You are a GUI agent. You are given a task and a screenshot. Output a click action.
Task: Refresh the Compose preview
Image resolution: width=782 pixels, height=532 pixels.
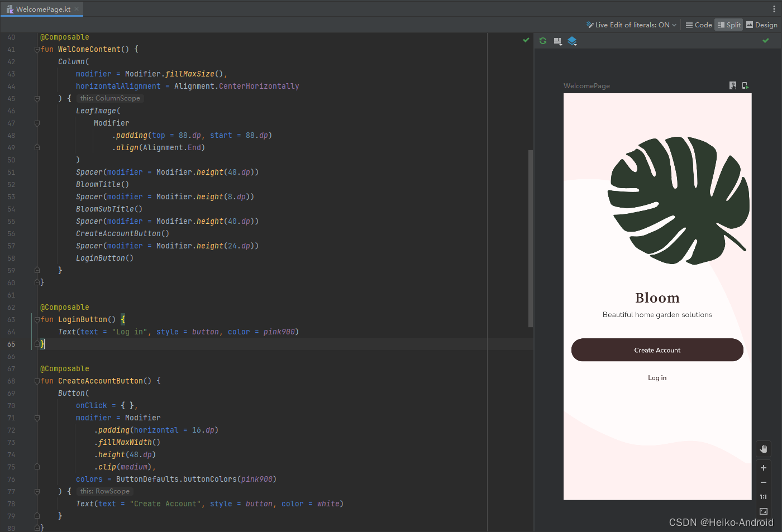coord(543,41)
